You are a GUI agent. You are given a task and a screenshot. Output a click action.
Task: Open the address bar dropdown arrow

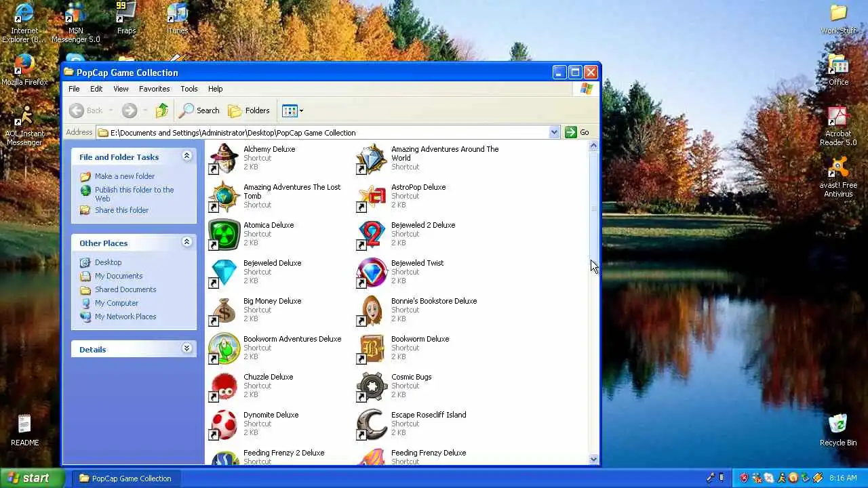click(x=554, y=132)
